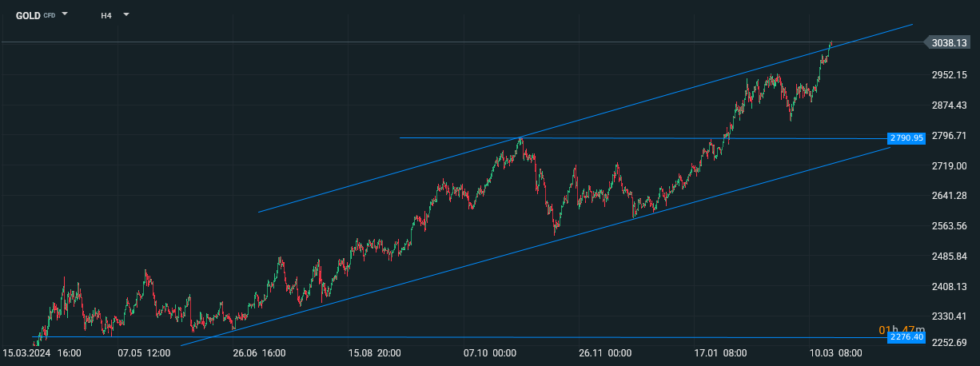
Task: Click the 07.10 00:00 time axis label
Action: click(x=488, y=352)
